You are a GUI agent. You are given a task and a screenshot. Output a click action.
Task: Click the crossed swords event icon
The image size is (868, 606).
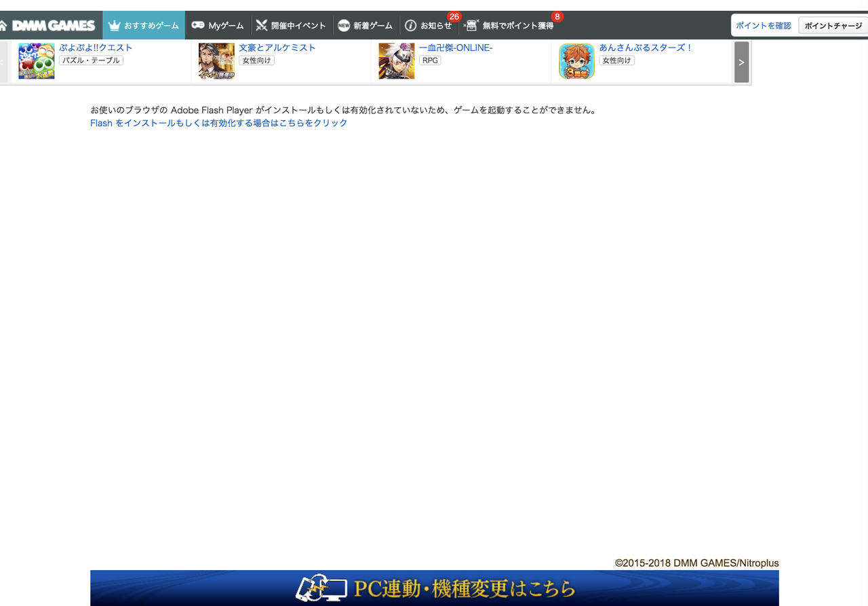coord(262,26)
